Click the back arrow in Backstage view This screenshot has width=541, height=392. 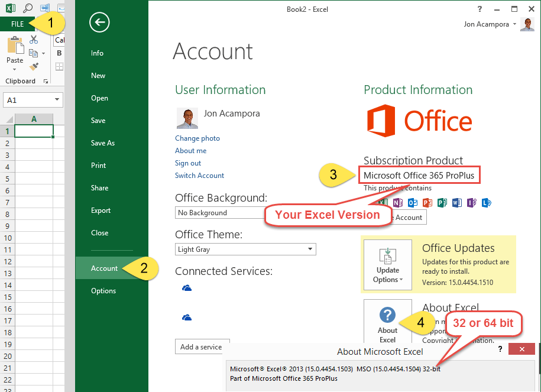(x=99, y=22)
